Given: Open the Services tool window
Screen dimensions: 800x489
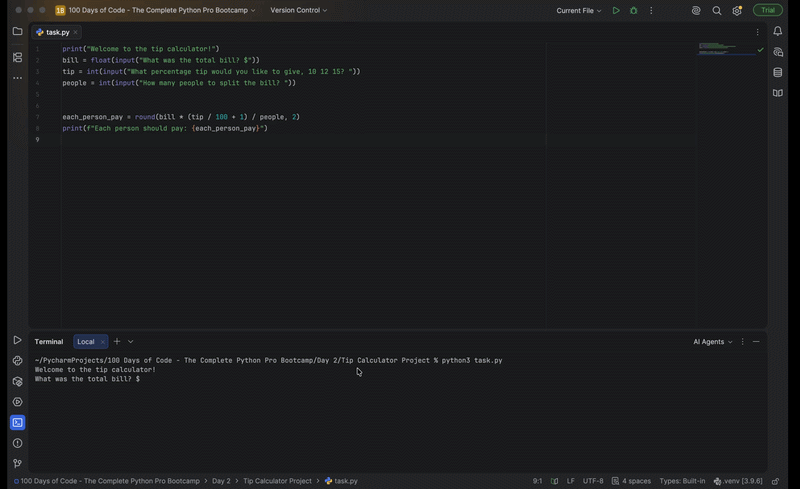Looking at the screenshot, I should pos(17,402).
